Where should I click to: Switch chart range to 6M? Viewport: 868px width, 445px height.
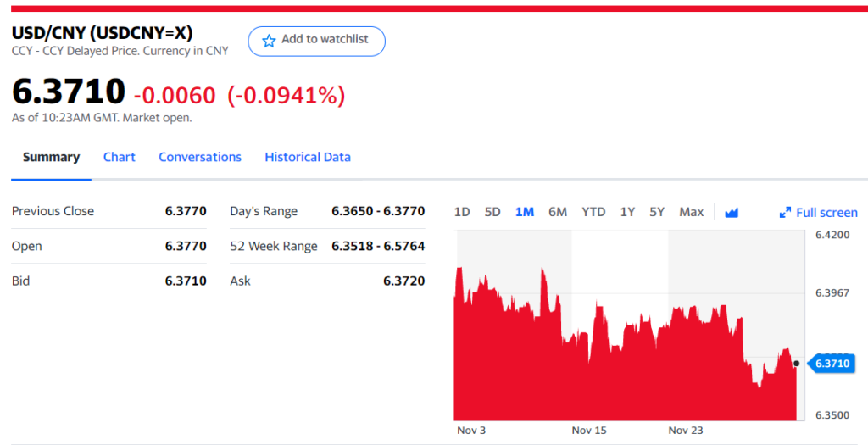pos(558,212)
